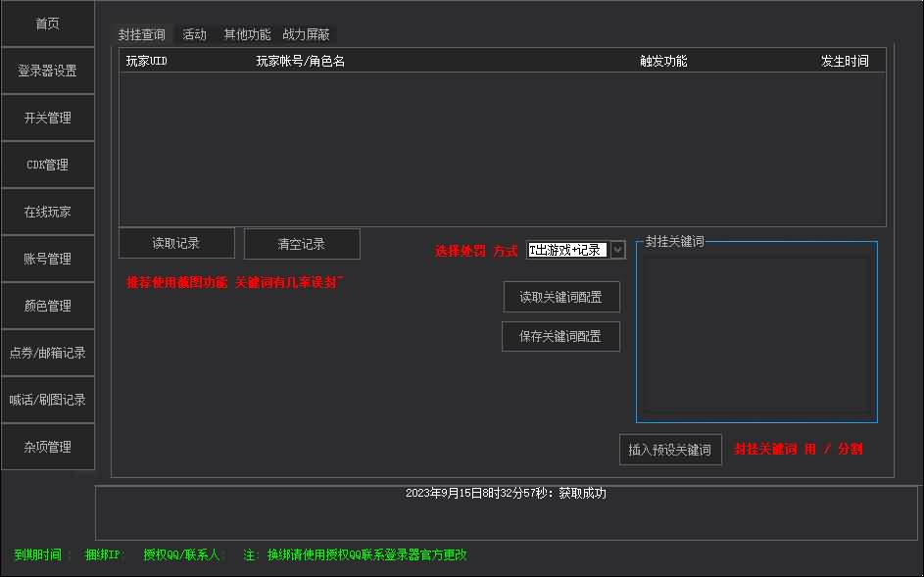Click 读取关键词配置 to load keywords
The height and width of the screenshot is (577, 924).
point(560,297)
